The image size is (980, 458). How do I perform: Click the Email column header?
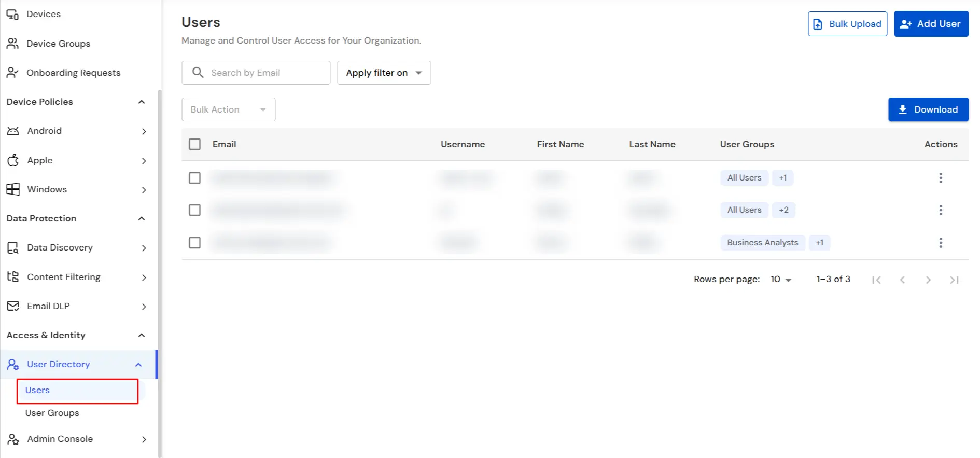coord(224,144)
